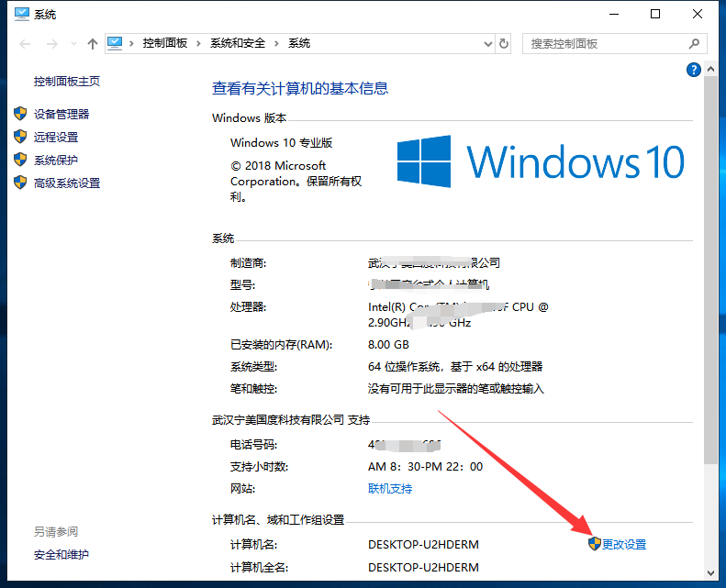This screenshot has width=726, height=588.
Task: Open 高级系统设置 in the sidebar
Action: click(x=67, y=183)
